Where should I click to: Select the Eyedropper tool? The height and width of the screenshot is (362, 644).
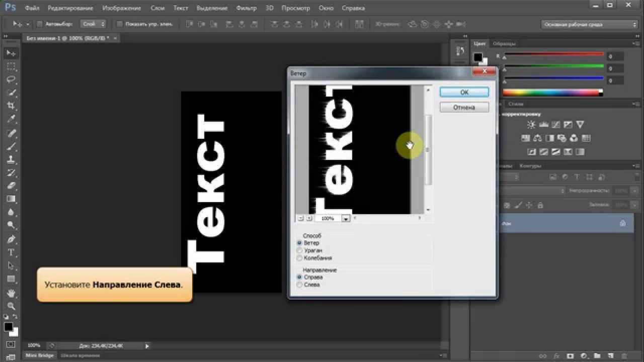[x=11, y=119]
